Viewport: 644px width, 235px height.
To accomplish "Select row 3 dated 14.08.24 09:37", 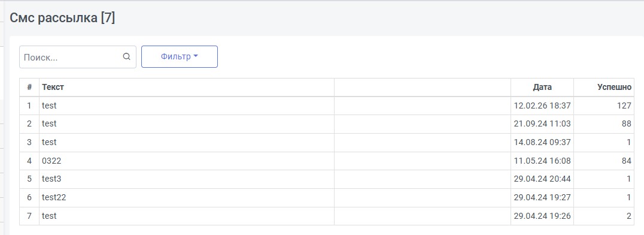I will [327, 143].
